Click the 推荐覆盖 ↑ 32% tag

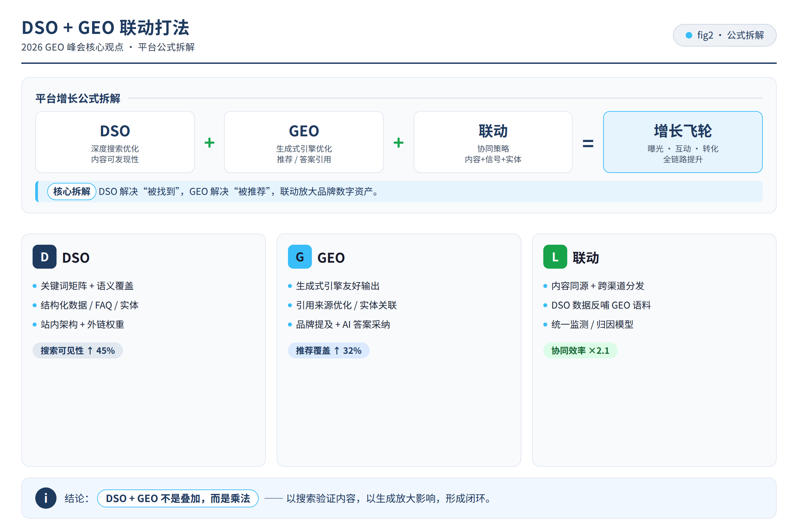click(x=329, y=350)
